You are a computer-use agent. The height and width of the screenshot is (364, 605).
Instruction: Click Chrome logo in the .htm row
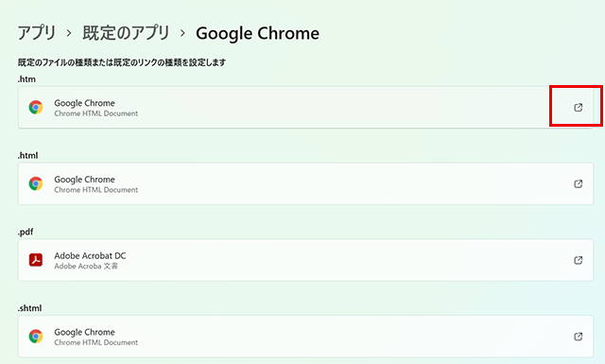(x=36, y=107)
